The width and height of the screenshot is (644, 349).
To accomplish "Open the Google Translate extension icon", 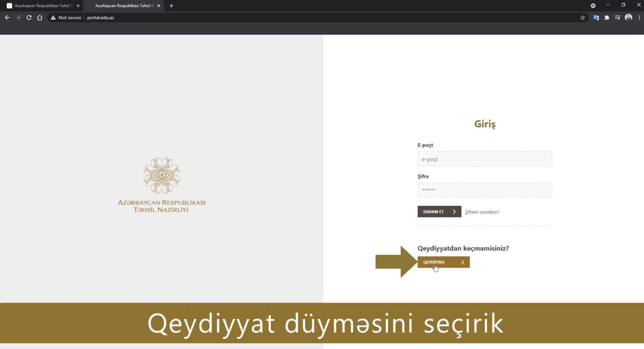I will tap(596, 18).
